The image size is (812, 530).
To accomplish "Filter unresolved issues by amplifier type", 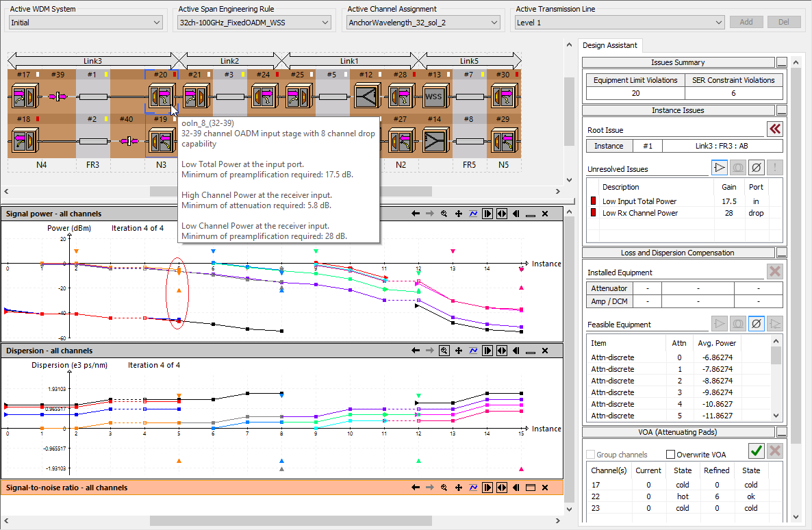I will click(720, 168).
